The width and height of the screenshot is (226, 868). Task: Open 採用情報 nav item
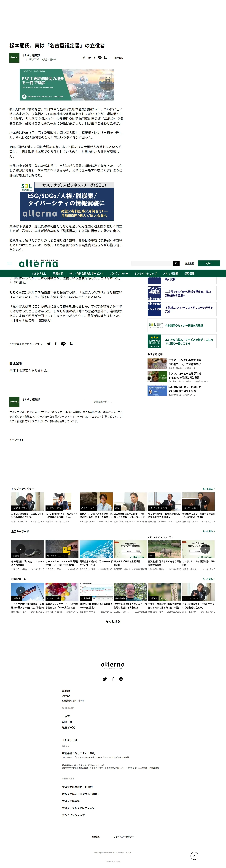point(189,274)
